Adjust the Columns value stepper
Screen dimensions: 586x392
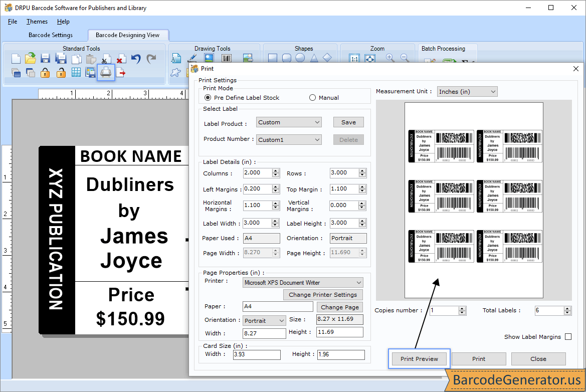276,173
